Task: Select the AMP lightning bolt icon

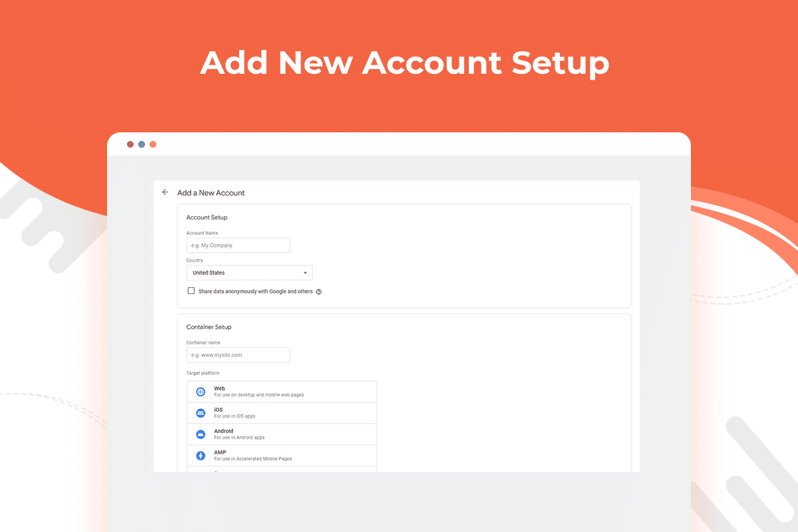Action: pos(200,455)
